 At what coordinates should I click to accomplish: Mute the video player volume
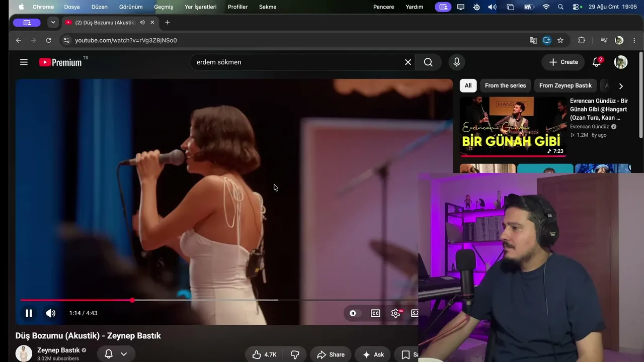[x=51, y=313]
